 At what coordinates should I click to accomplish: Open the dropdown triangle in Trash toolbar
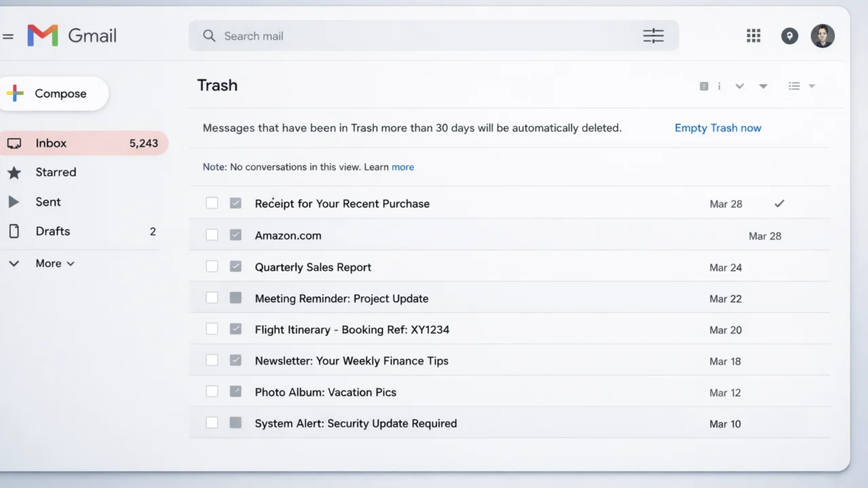pos(763,86)
